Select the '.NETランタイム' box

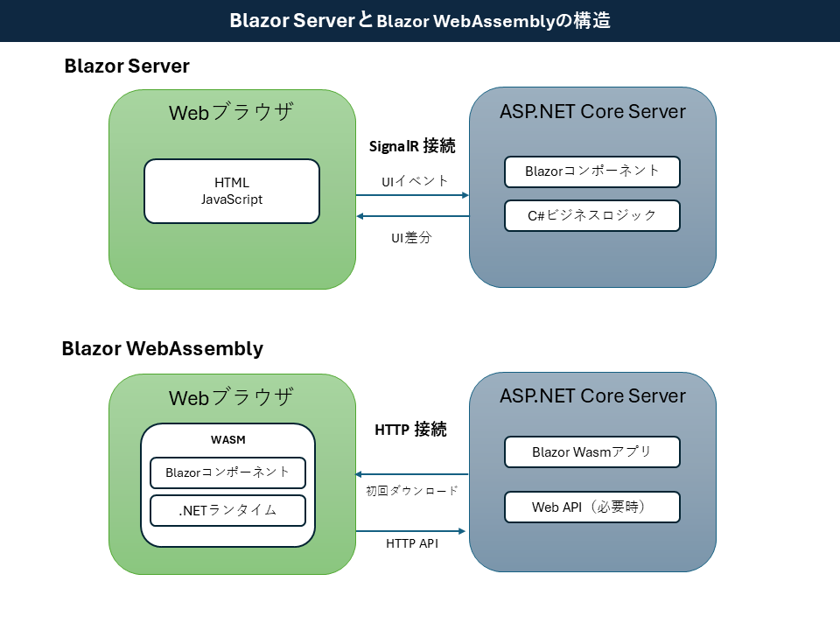[228, 510]
